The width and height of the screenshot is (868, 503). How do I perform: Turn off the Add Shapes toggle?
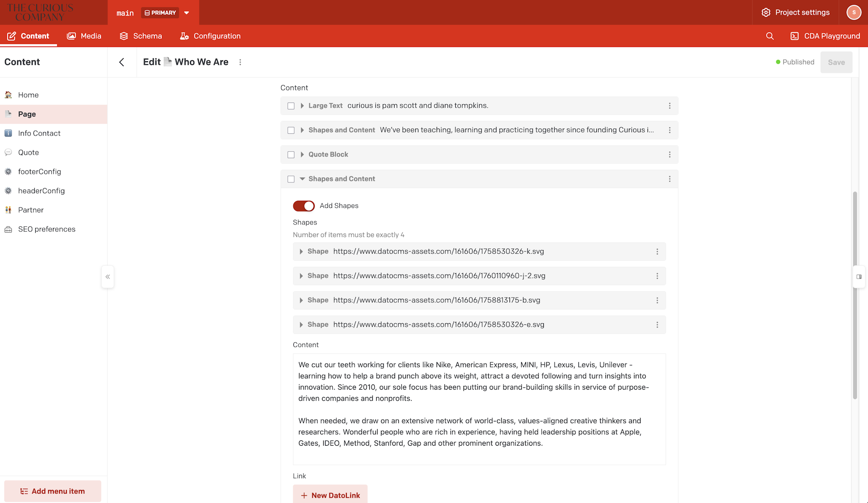pos(304,206)
